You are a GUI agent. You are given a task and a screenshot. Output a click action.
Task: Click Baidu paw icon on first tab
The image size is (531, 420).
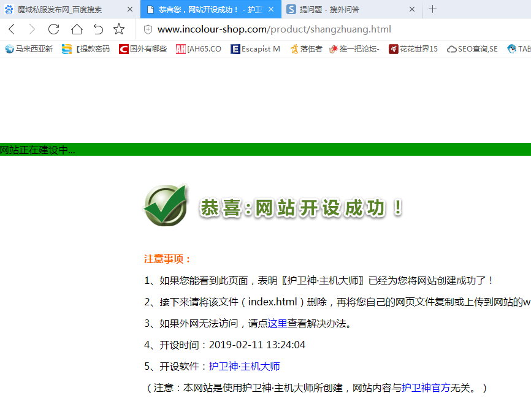click(x=9, y=9)
